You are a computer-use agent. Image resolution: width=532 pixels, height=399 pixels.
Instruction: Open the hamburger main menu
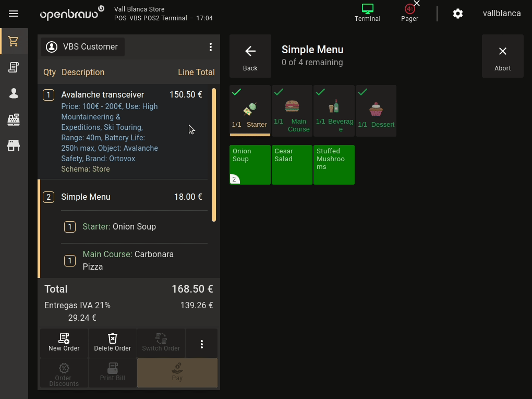[14, 14]
